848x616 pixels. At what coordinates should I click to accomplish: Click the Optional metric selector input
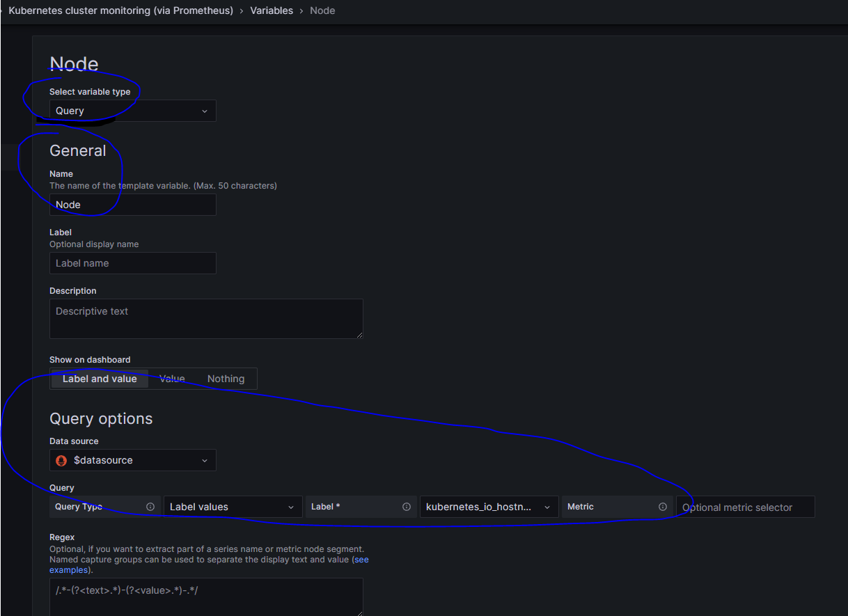coord(744,507)
